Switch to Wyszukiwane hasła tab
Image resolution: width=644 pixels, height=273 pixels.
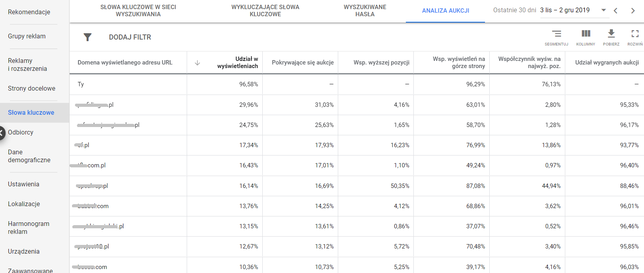pyautogui.click(x=365, y=11)
